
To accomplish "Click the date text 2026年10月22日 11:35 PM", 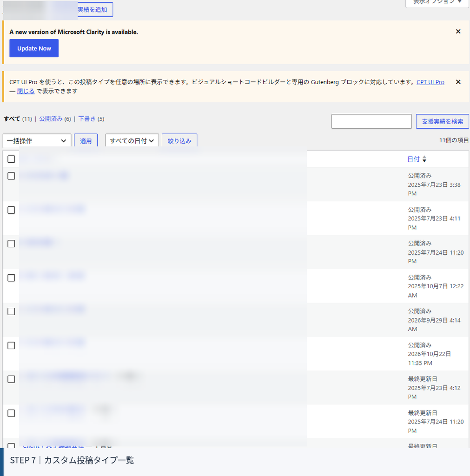I will 429,358.
